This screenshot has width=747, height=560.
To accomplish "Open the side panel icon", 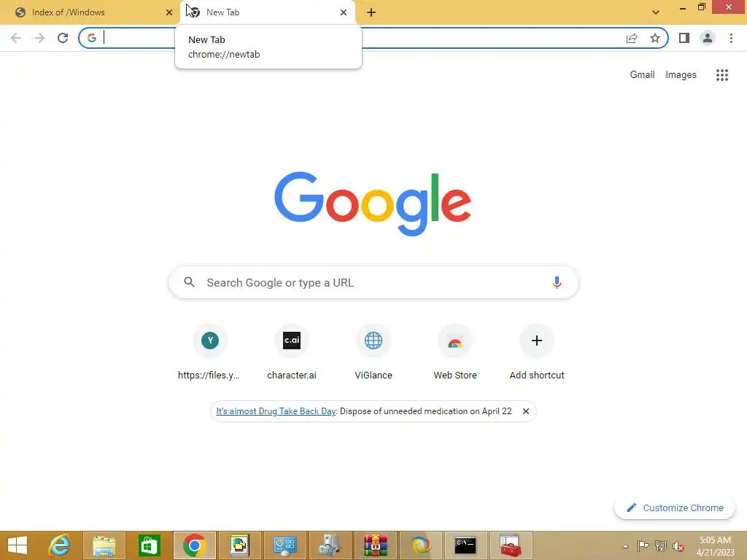I will pos(684,38).
